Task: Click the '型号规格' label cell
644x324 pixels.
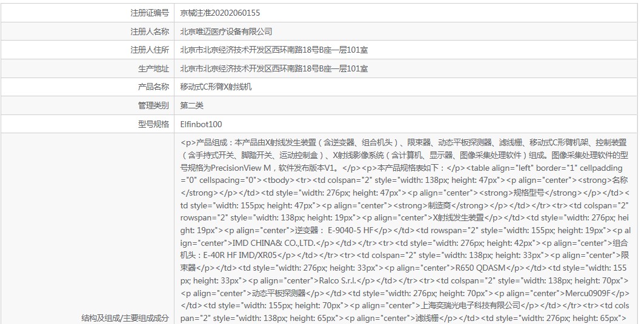Action: point(87,124)
